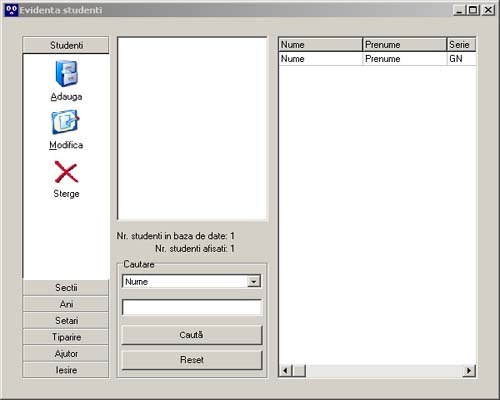Open the Tiparire section

pos(66,337)
